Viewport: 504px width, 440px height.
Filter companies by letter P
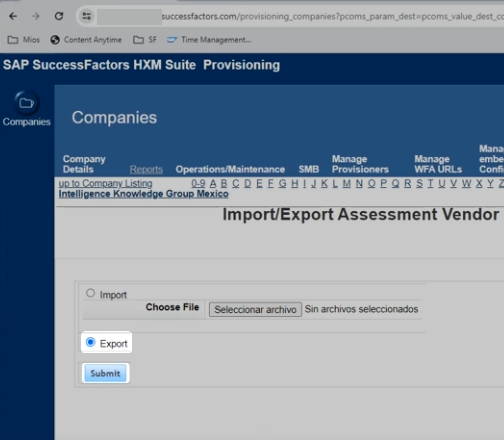point(383,183)
